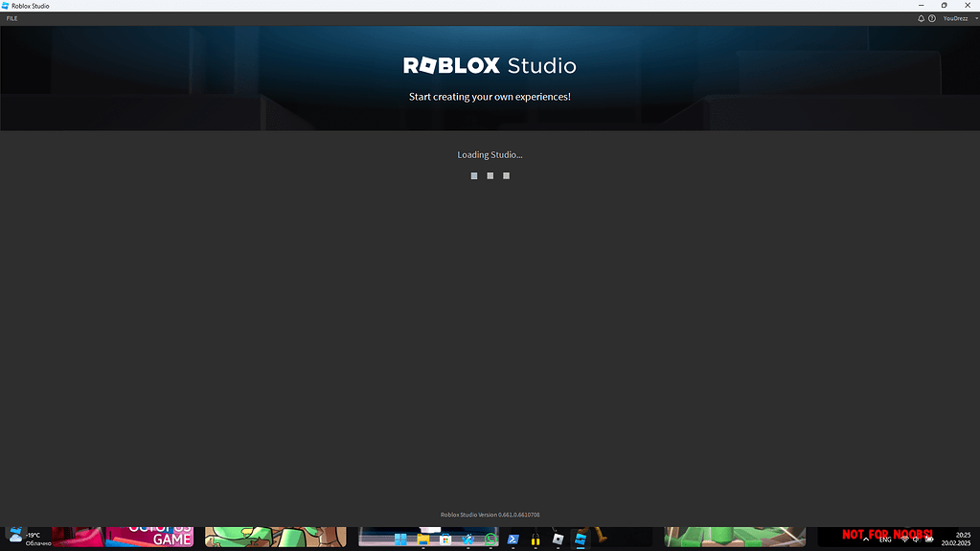
Task: Minimize the Roblox Studio window
Action: coord(922,6)
